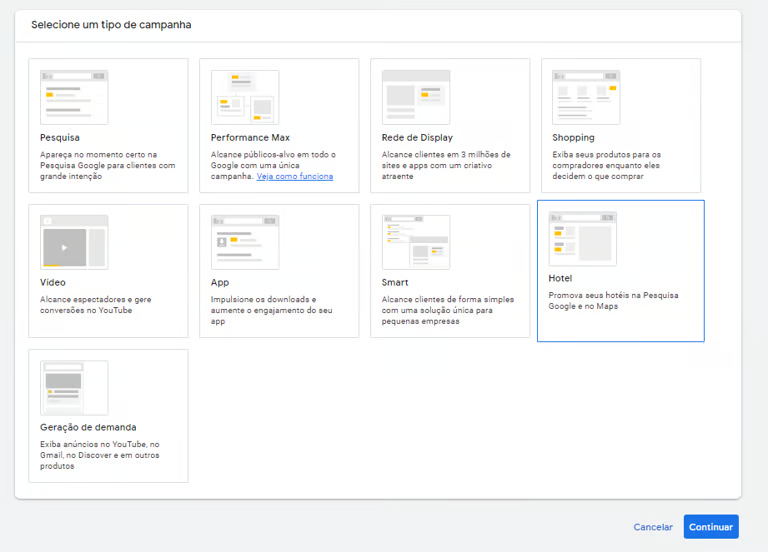
Task: Click 'Alcance públicos-alvo em todo o Google' text
Action: [273, 166]
